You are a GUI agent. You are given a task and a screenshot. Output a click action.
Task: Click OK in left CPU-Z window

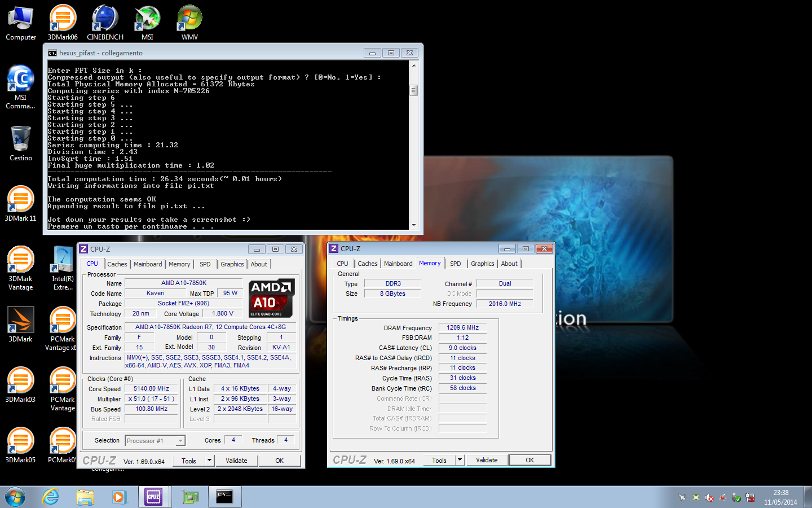(x=279, y=461)
